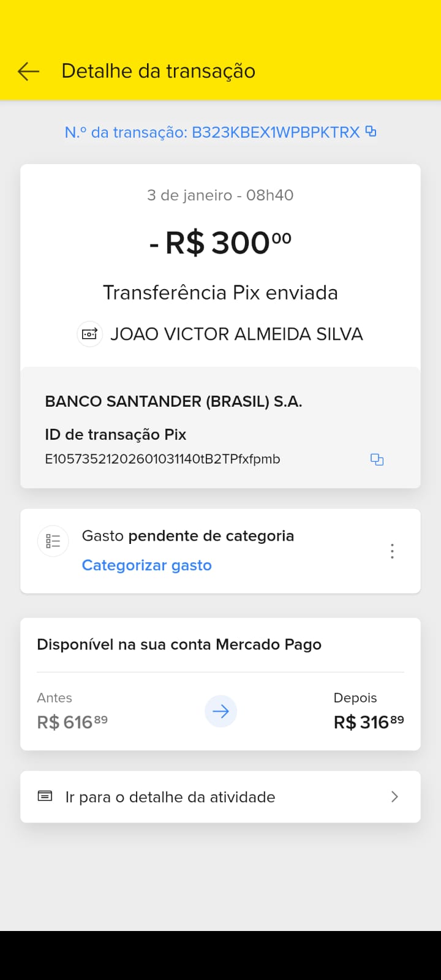Click the Categorizar gasto link
Screen dimensions: 441x980
(147, 565)
